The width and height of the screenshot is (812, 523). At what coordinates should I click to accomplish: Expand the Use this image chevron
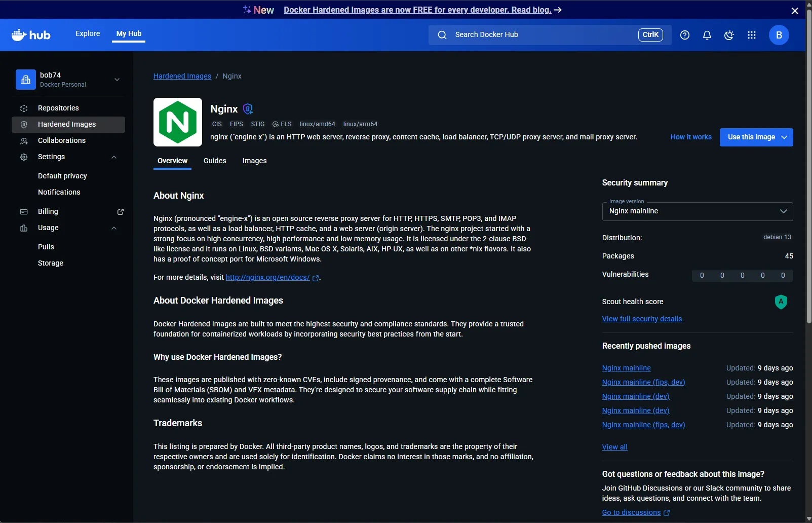[784, 137]
